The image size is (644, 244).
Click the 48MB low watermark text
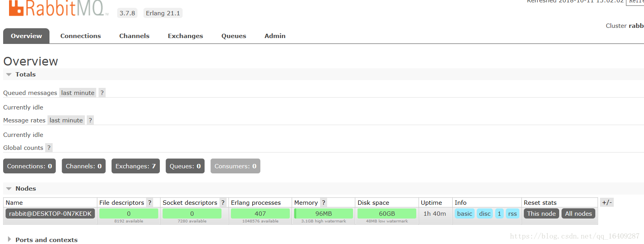tap(387, 221)
